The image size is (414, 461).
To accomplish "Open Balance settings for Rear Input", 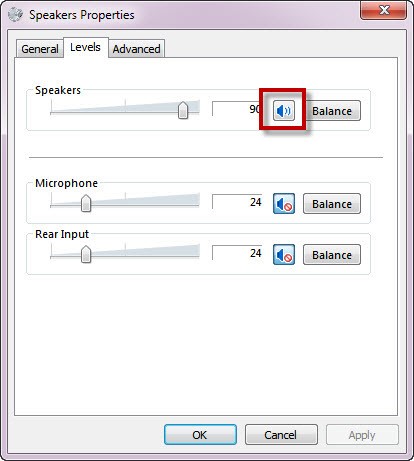I will pos(332,255).
